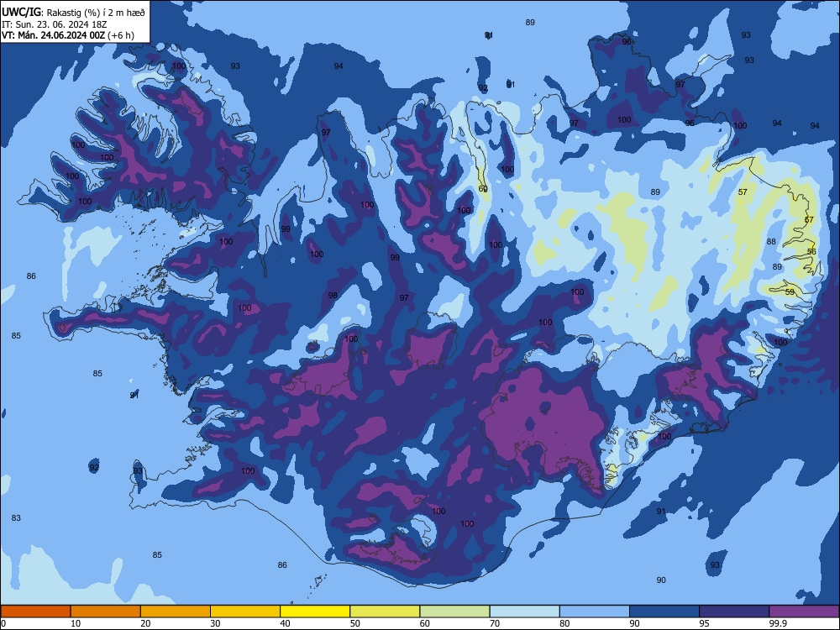
Task: Click the medium blue 90–95 legend swatch
Action: point(664,612)
